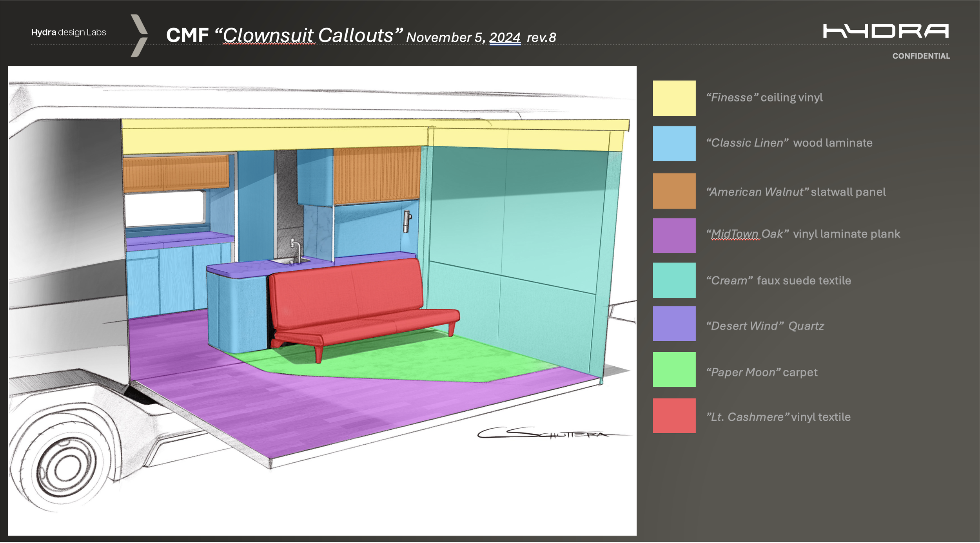The width and height of the screenshot is (980, 543).
Task: Click the "rev.8" revision text
Action: [x=541, y=38]
